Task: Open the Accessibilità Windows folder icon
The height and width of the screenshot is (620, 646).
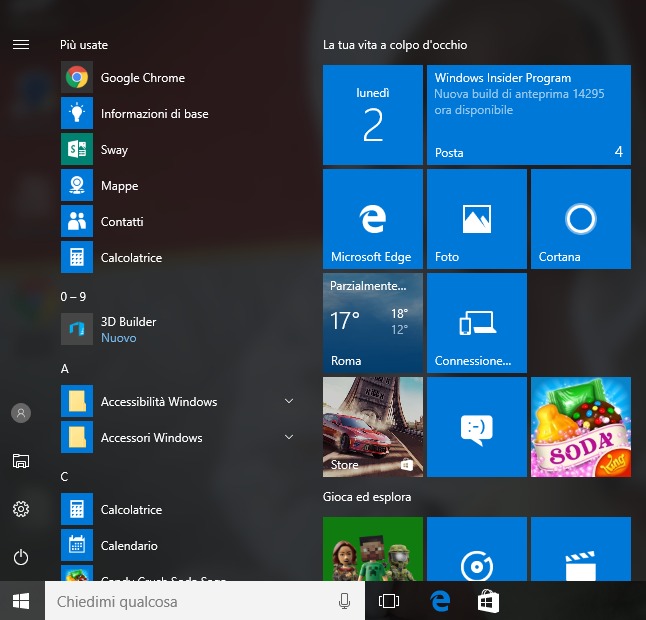Action: coord(77,401)
